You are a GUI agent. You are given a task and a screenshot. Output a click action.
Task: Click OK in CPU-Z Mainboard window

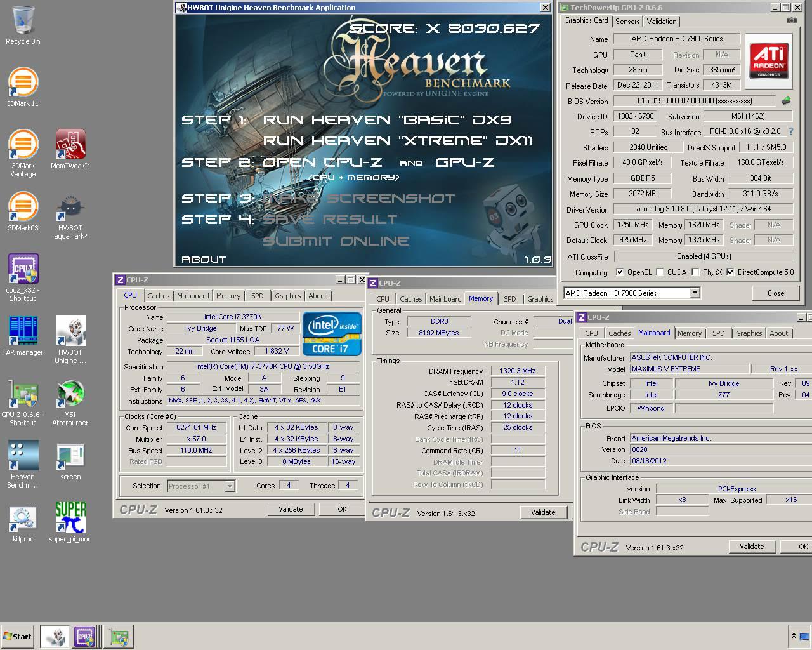(796, 547)
